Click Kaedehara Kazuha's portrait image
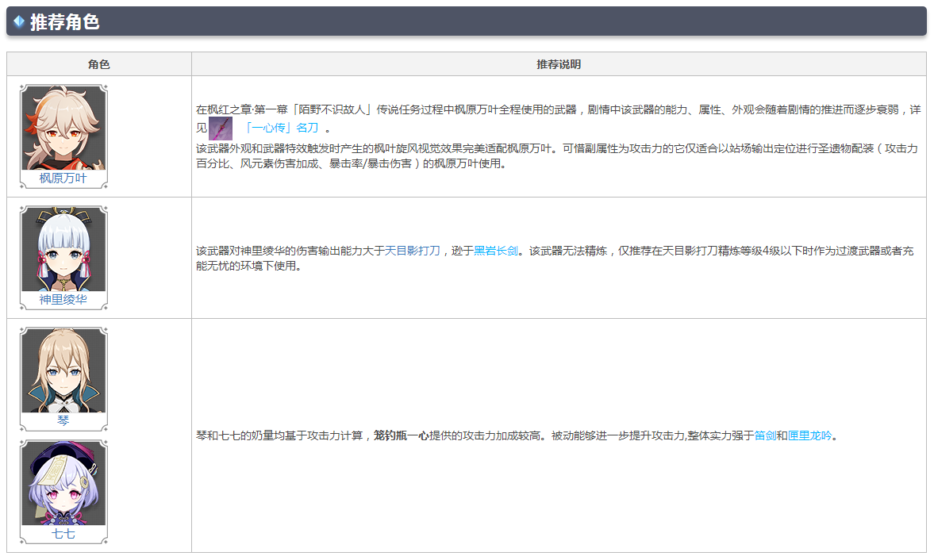The height and width of the screenshot is (560, 934). click(x=63, y=128)
